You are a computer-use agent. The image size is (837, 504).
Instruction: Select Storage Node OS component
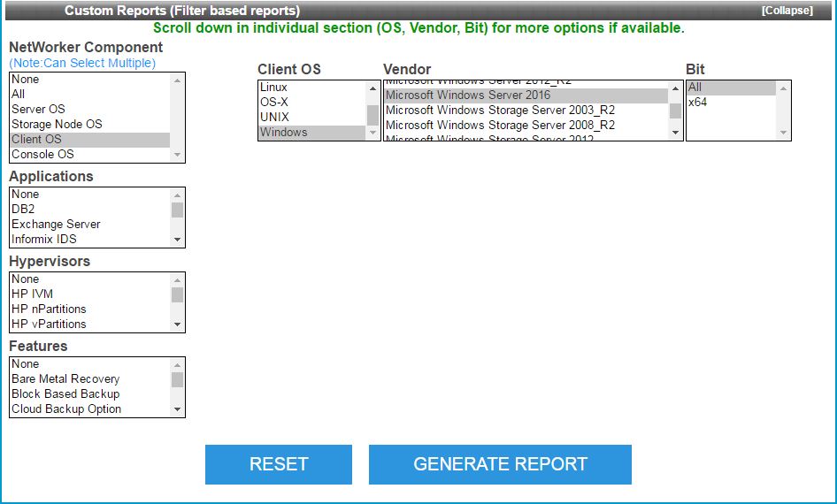pos(90,125)
